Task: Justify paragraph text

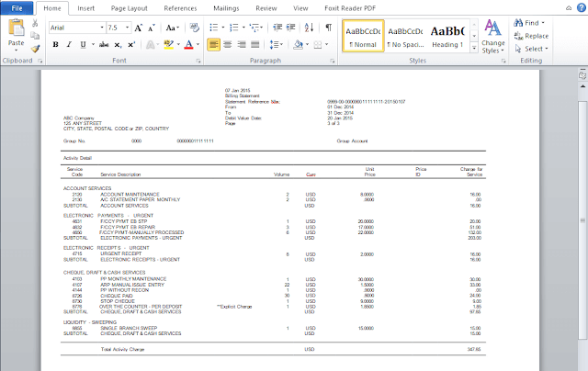Action: point(255,45)
